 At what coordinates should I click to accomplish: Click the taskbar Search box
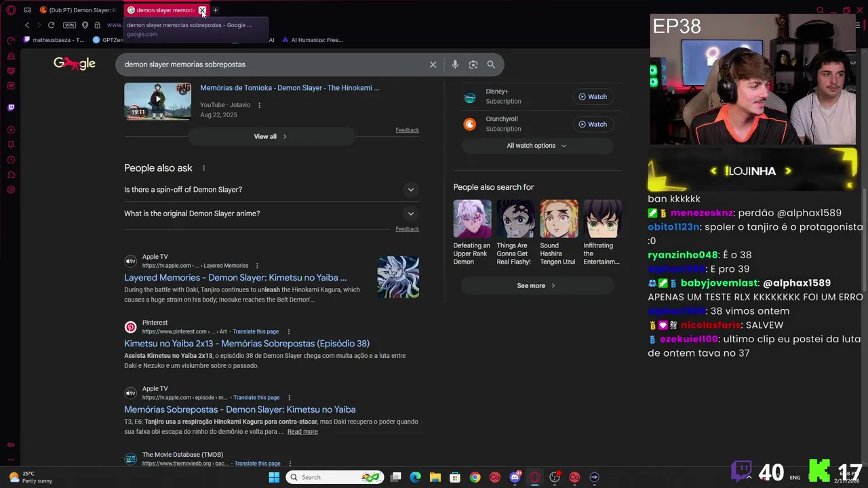[x=334, y=477]
